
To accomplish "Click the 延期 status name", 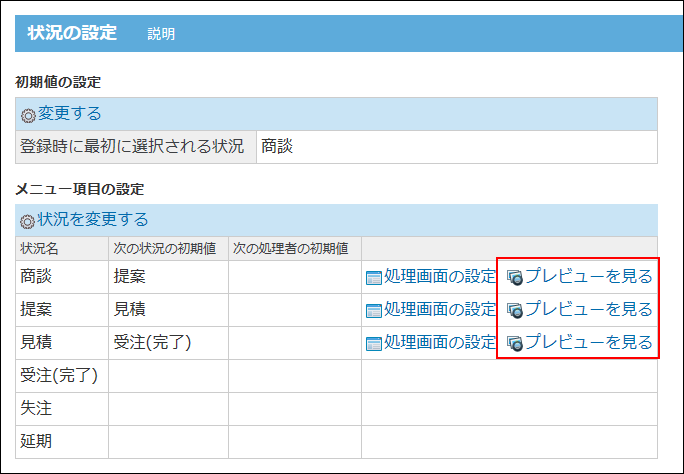I will (x=36, y=442).
